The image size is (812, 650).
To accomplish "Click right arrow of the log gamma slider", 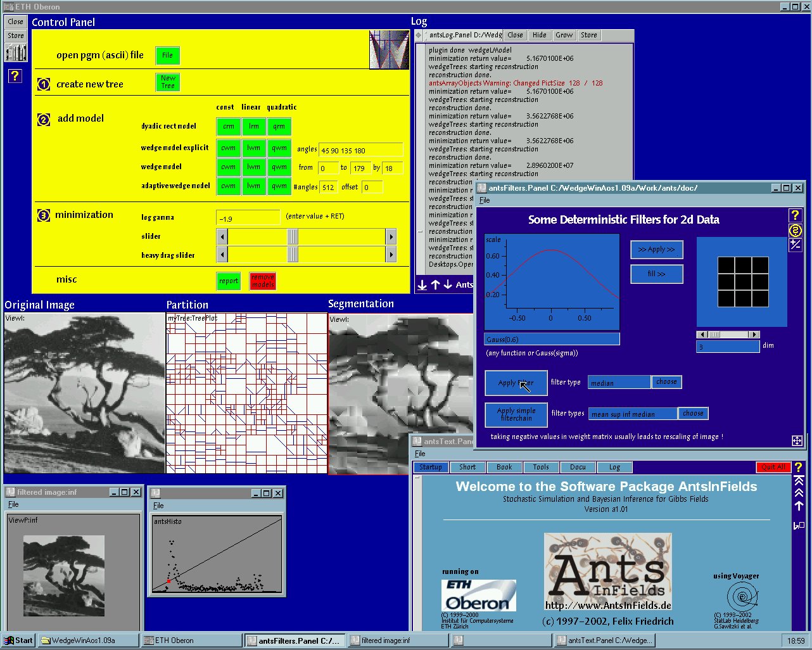I will (391, 236).
